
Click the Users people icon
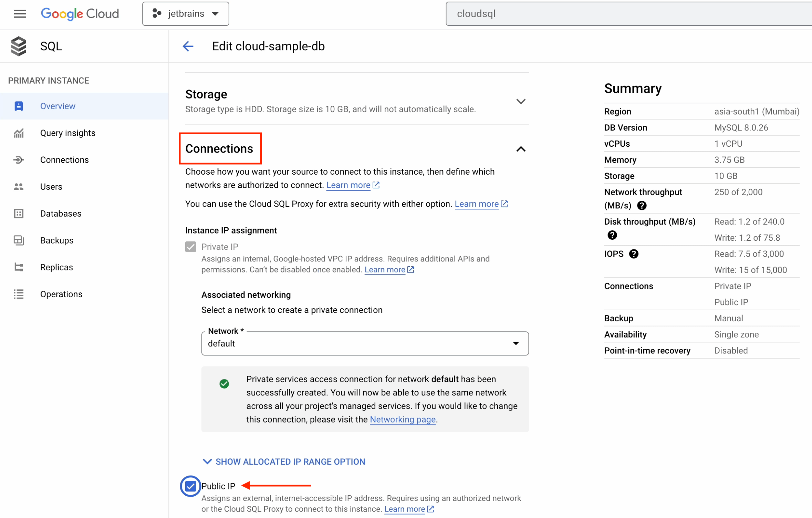tap(18, 186)
